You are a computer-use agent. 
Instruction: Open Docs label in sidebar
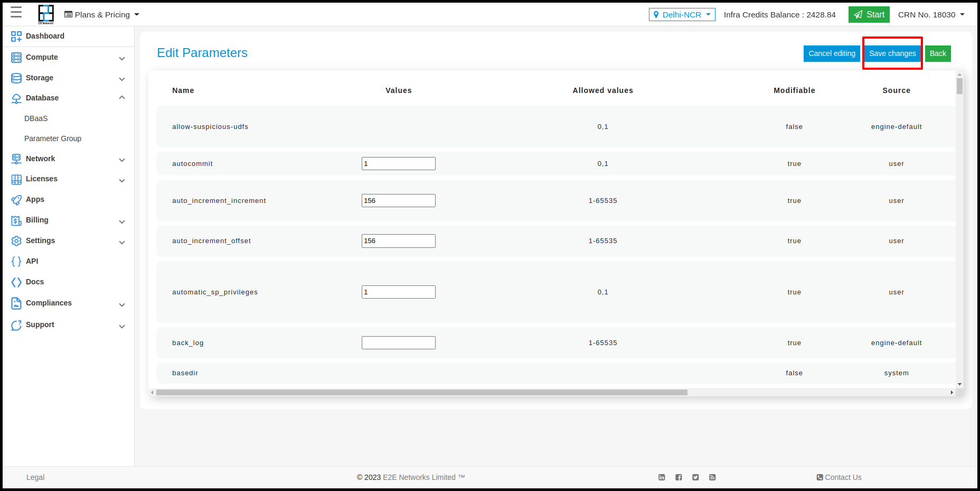click(35, 282)
